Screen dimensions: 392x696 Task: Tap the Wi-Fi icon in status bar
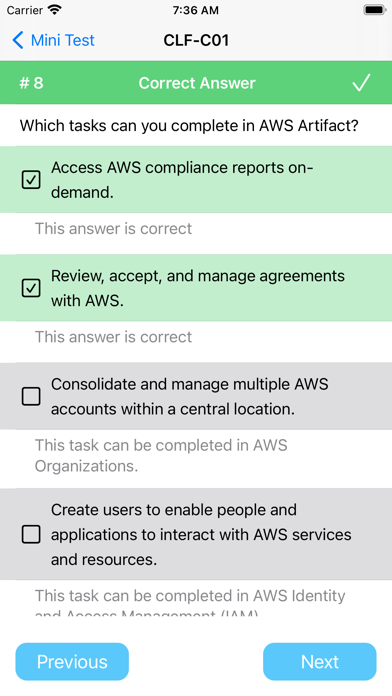point(55,10)
